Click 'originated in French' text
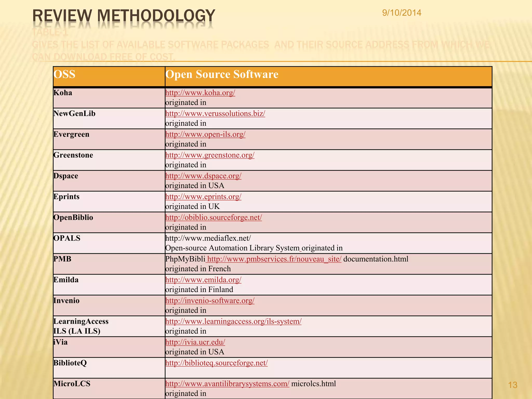The height and width of the screenshot is (399, 532). (x=198, y=269)
